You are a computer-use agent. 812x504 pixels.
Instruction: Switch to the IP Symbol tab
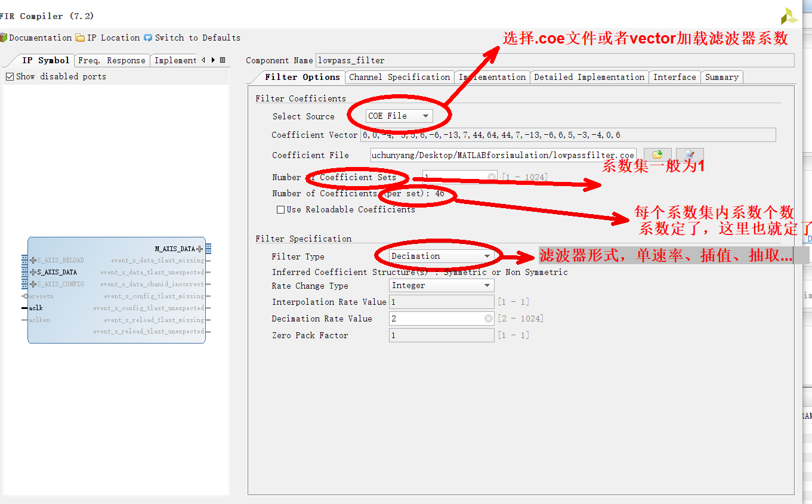pos(45,60)
